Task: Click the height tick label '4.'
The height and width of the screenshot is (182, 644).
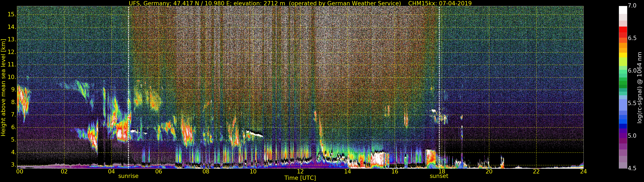Action: point(13,152)
